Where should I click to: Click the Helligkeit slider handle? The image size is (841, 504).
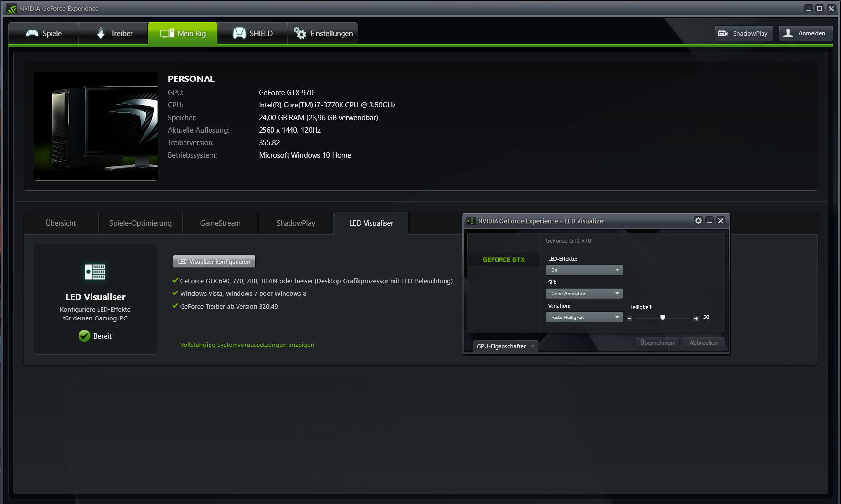(x=663, y=318)
